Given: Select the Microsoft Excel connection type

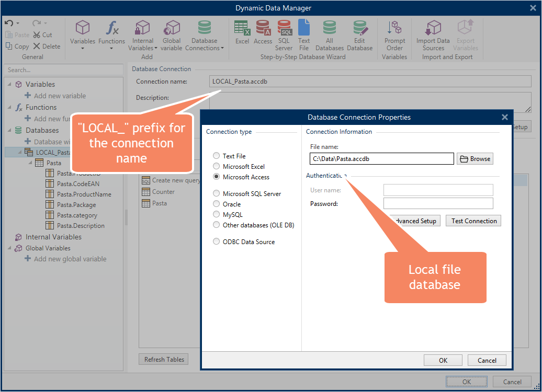Looking at the screenshot, I should click(239, 167).
